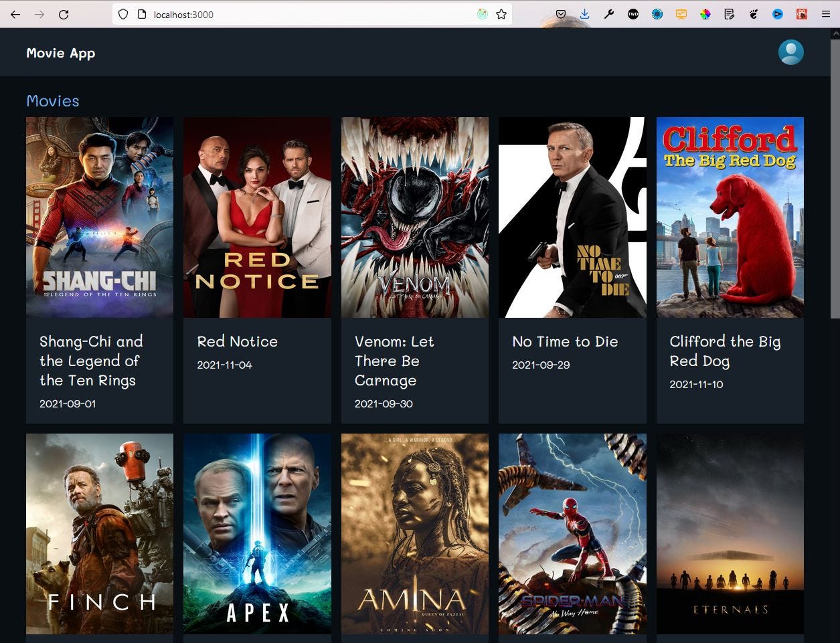
Task: Click the green circular extension icon in the address bar
Action: pyautogui.click(x=483, y=14)
